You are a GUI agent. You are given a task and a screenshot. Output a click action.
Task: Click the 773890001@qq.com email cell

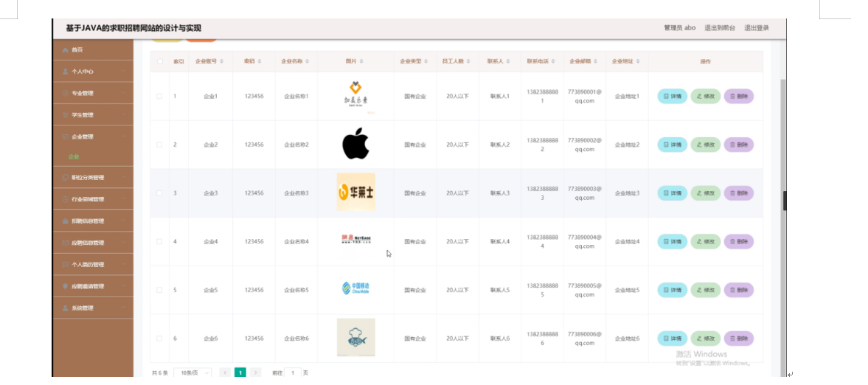tap(585, 97)
